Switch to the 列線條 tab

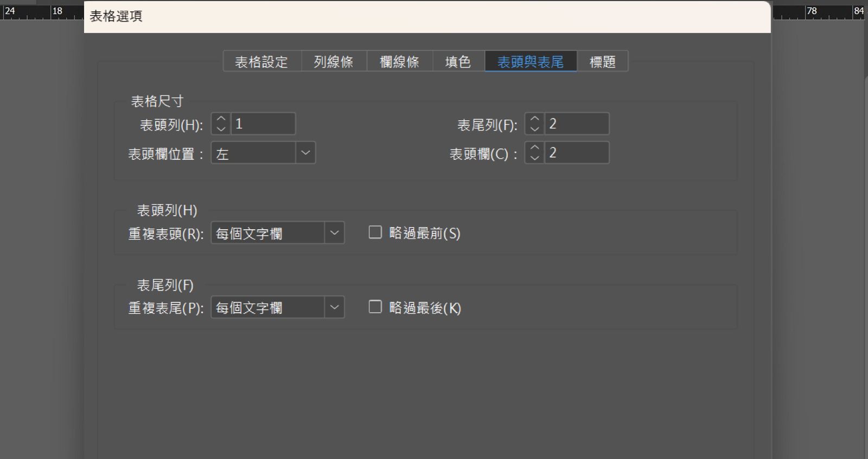click(334, 62)
